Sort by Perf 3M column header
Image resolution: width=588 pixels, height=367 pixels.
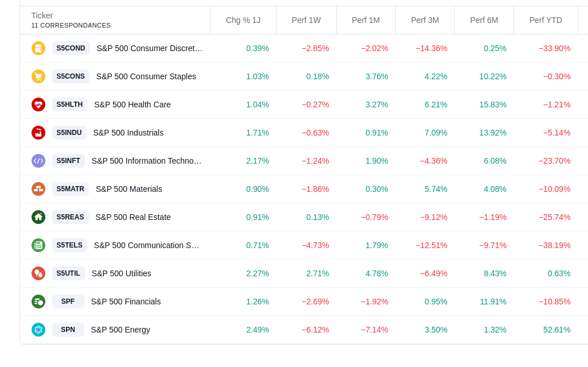pyautogui.click(x=425, y=20)
